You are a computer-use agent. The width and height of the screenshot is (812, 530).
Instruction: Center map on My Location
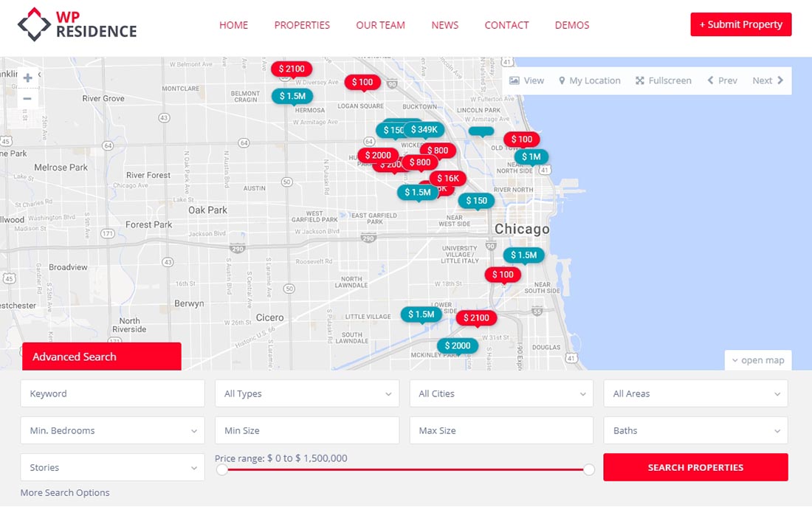(589, 80)
